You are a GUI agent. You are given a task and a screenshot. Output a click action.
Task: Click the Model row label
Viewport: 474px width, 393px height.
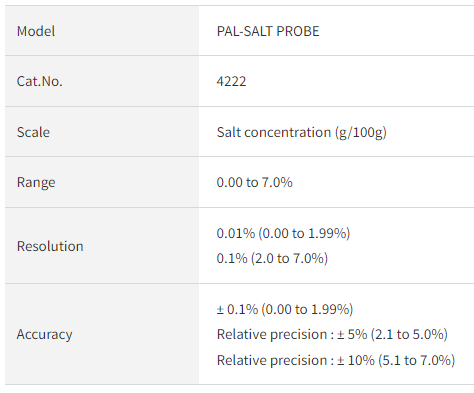pos(36,31)
